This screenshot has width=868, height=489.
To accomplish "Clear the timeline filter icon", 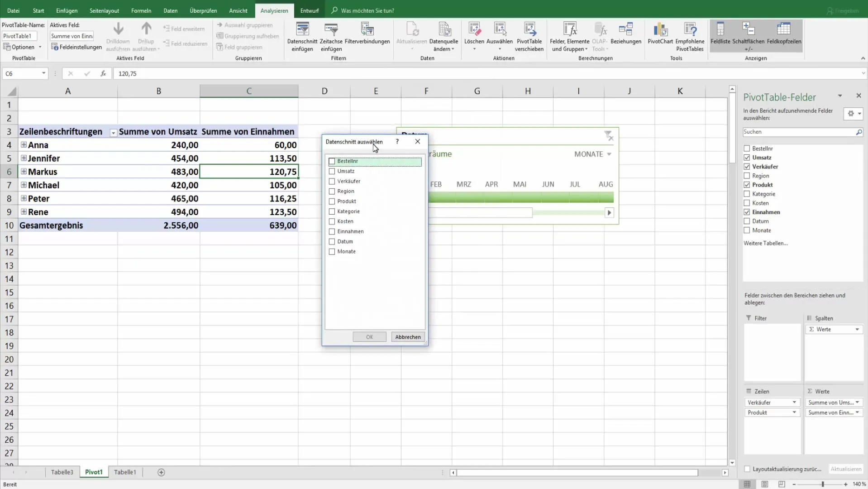I will 609,135.
